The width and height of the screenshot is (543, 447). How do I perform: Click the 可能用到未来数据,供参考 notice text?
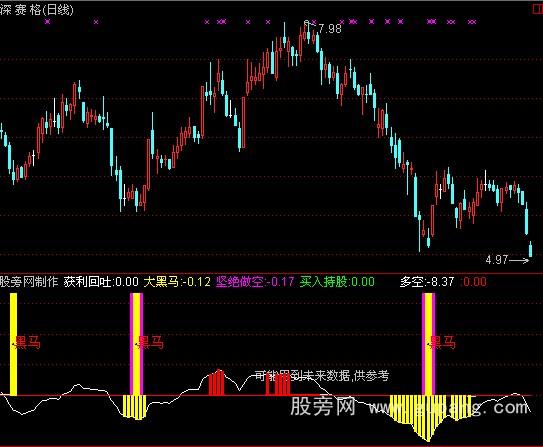point(322,375)
